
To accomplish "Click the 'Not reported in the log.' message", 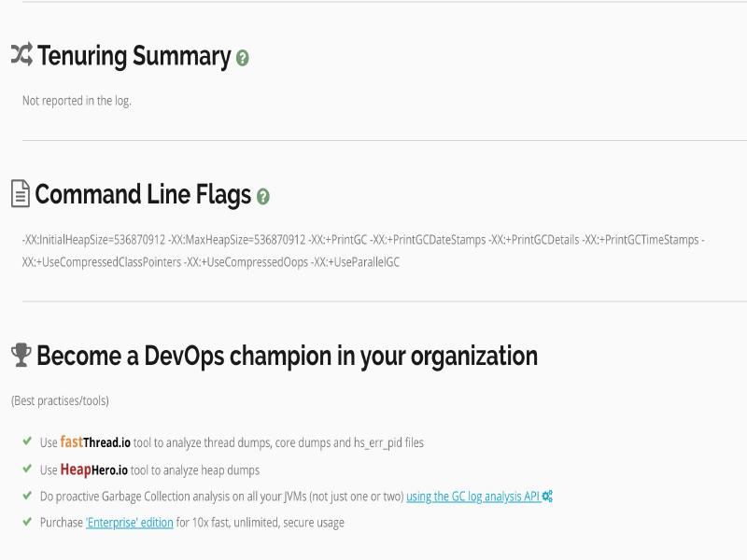I will click(77, 101).
